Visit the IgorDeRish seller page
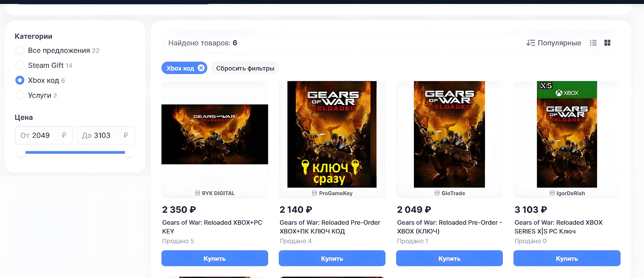644x278 pixels. pos(571,193)
